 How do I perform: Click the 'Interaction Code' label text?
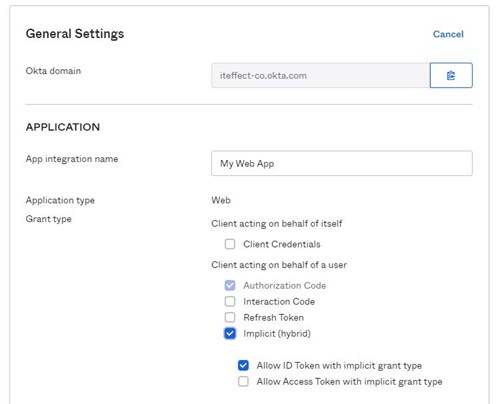(279, 301)
